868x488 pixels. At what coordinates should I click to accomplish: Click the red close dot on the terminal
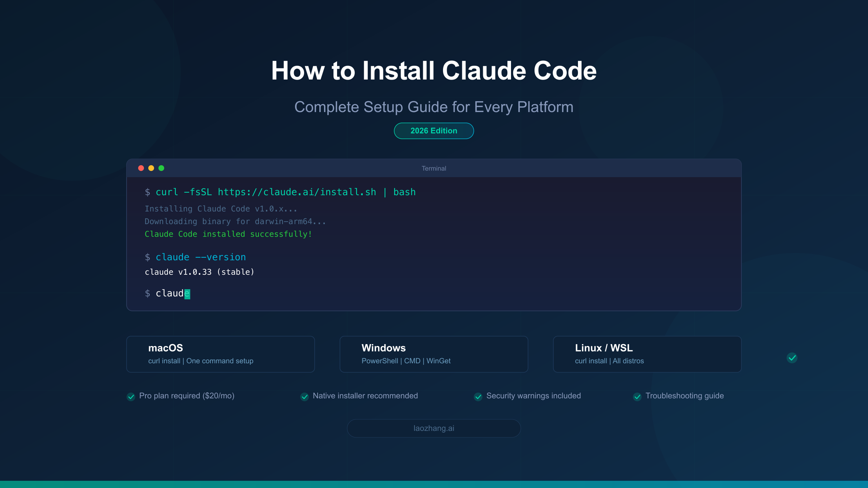pyautogui.click(x=141, y=168)
